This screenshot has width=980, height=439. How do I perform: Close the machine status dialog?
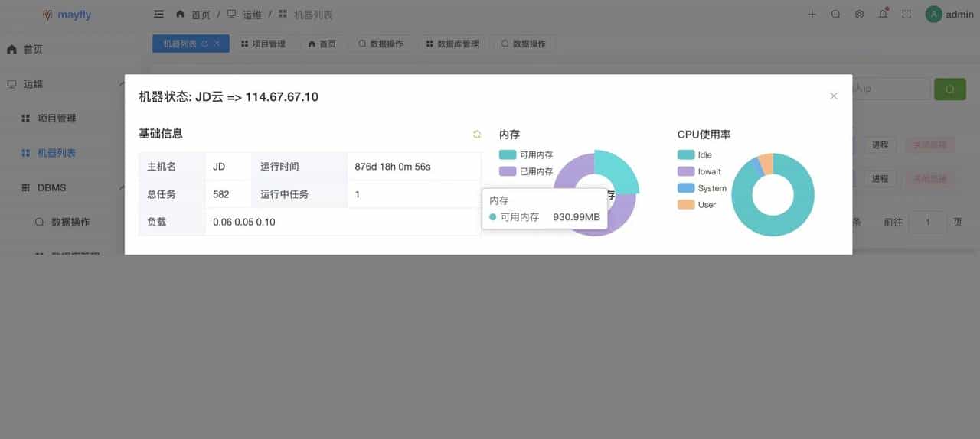click(834, 96)
